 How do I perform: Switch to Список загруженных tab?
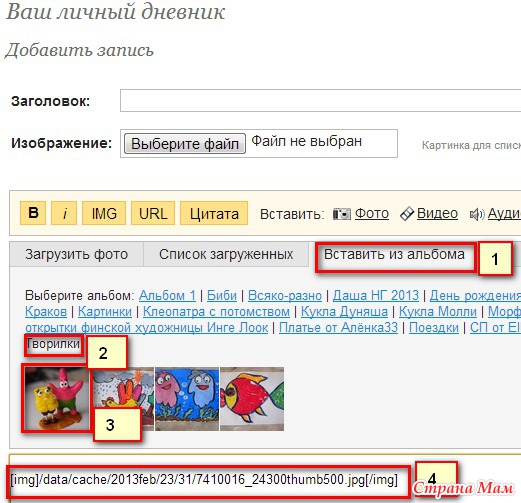226,254
